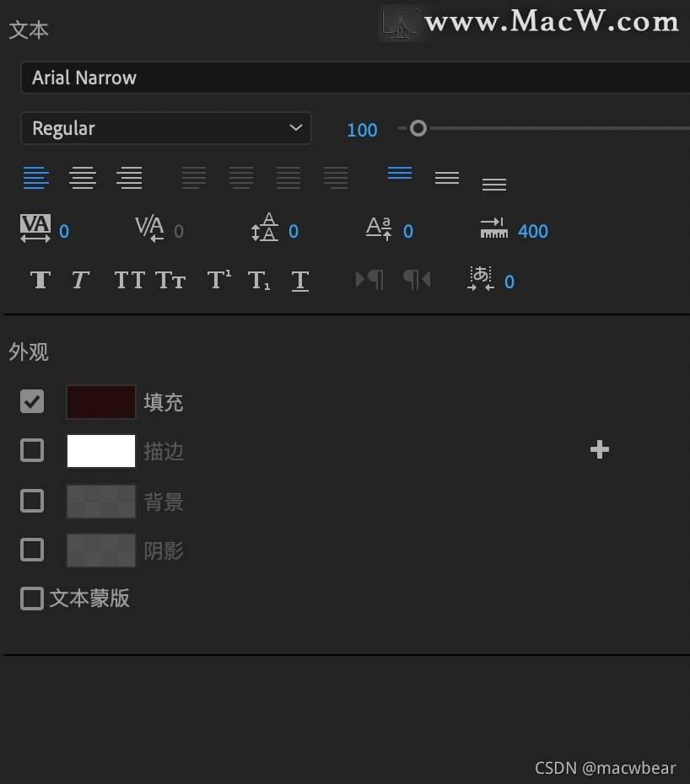Screen dimensions: 690x784
Task: Open the white 描边 stroke color swatch
Action: (101, 450)
